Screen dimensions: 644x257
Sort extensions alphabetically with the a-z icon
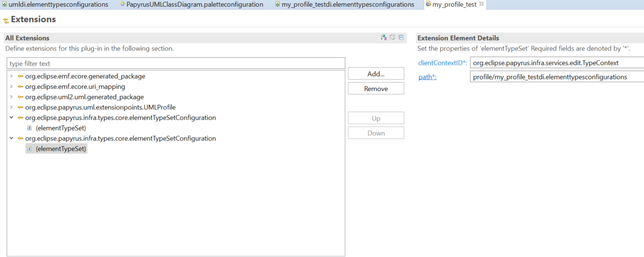click(383, 37)
